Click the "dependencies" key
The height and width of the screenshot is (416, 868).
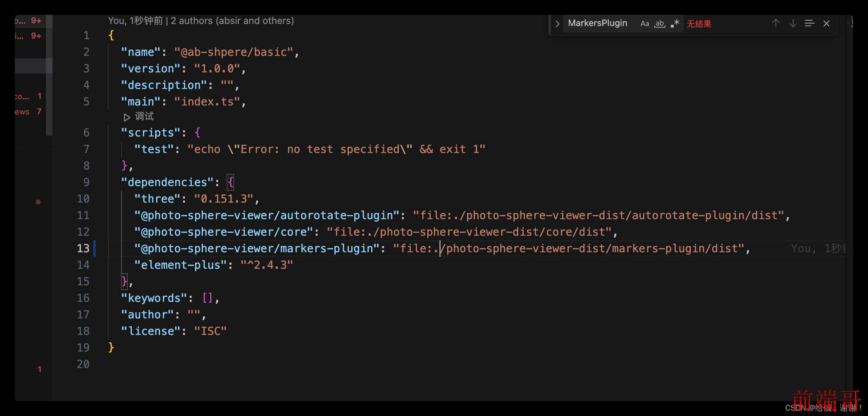click(167, 182)
